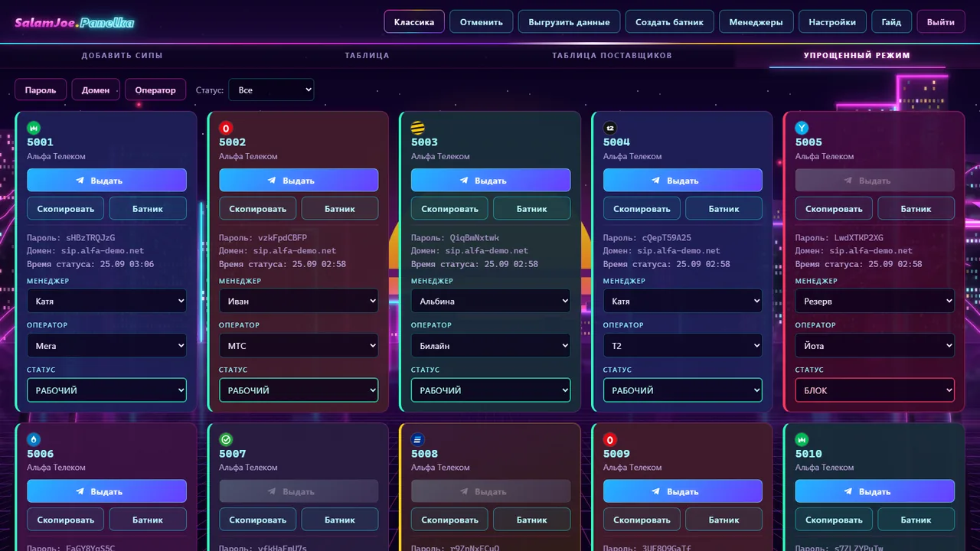
Task: Open the Статус dropdown on card 5001
Action: (x=106, y=390)
